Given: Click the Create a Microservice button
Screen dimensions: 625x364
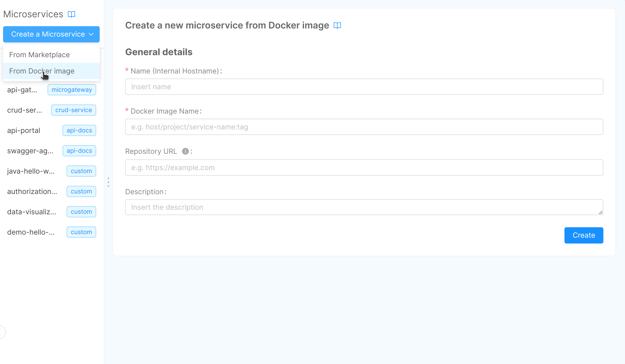Looking at the screenshot, I should (x=48, y=34).
